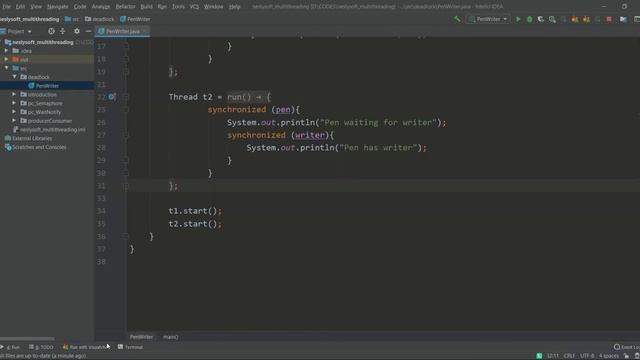Click the main() breadcrumb below the editor

(171, 337)
